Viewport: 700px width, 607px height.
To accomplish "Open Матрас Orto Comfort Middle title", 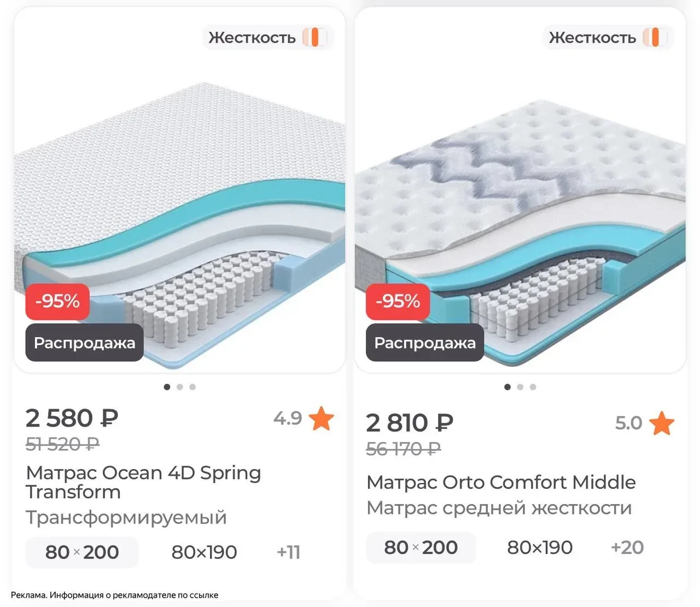I will click(501, 482).
